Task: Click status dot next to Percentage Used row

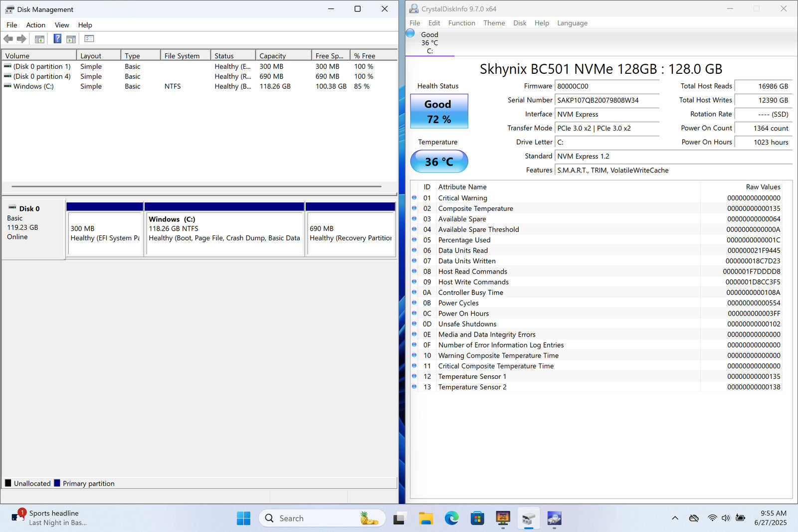Action: (x=414, y=240)
